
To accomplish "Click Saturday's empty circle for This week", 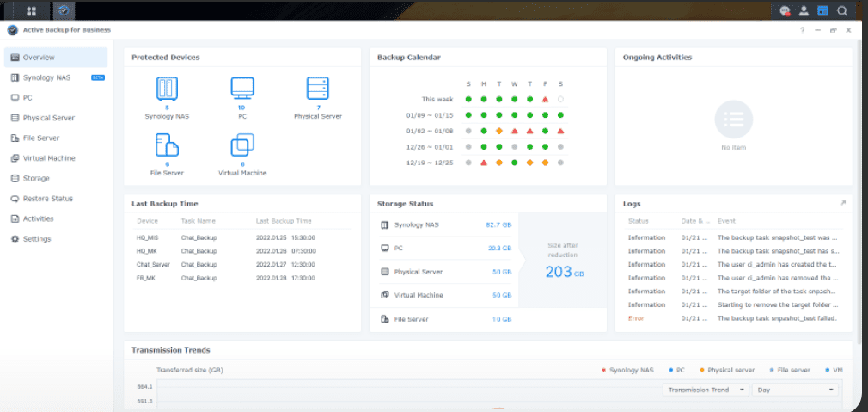I will point(561,100).
